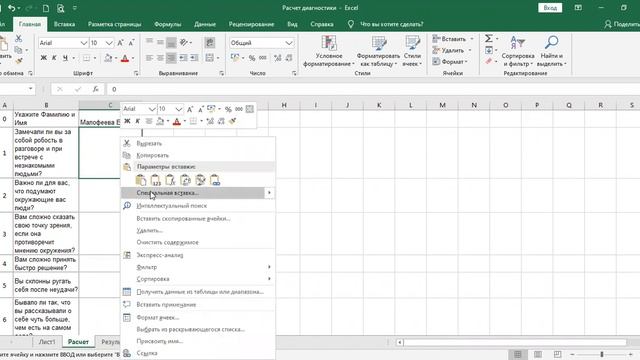
Task: Click Format Painter in mini toolbar
Action: (232, 121)
